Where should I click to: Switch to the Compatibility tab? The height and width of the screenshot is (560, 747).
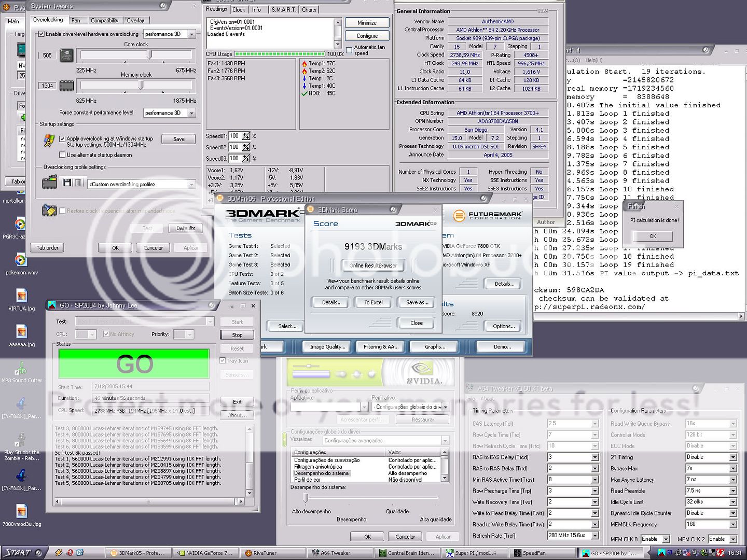coord(105,20)
